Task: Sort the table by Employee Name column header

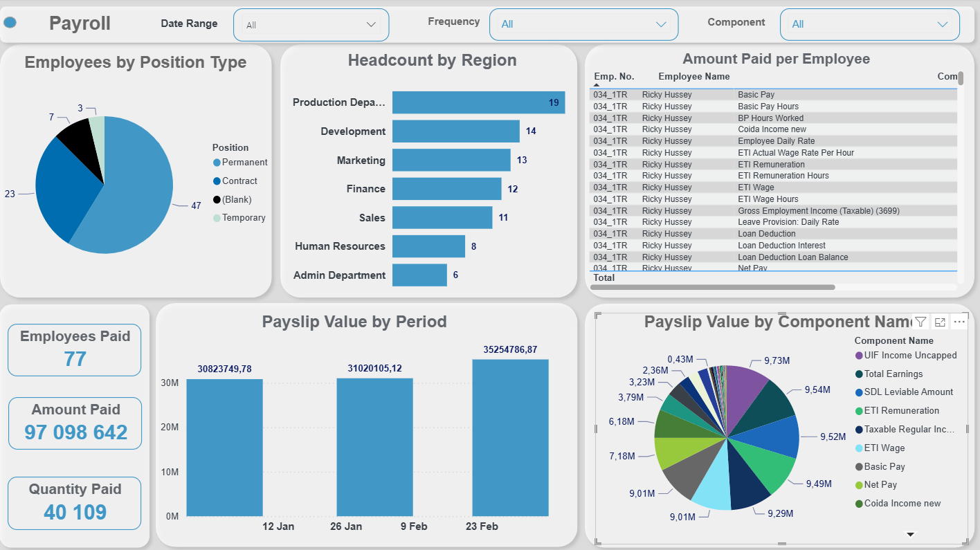Action: [x=693, y=77]
